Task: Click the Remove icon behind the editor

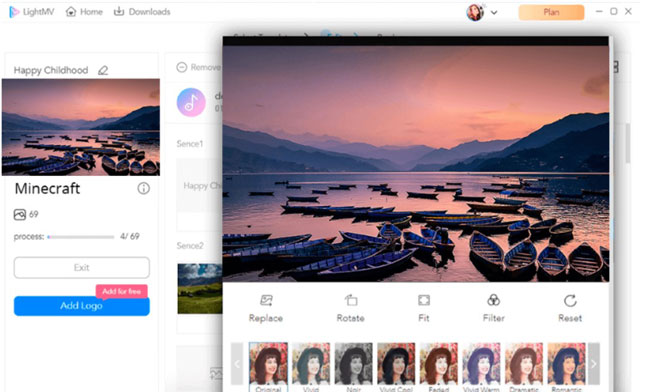Action: pos(182,67)
